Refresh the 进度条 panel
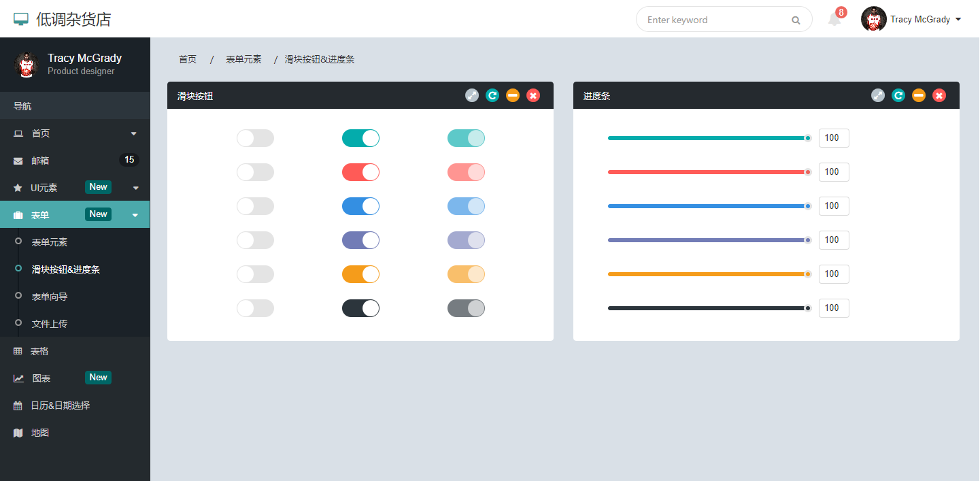Viewport: 980px width, 481px height. coord(898,95)
